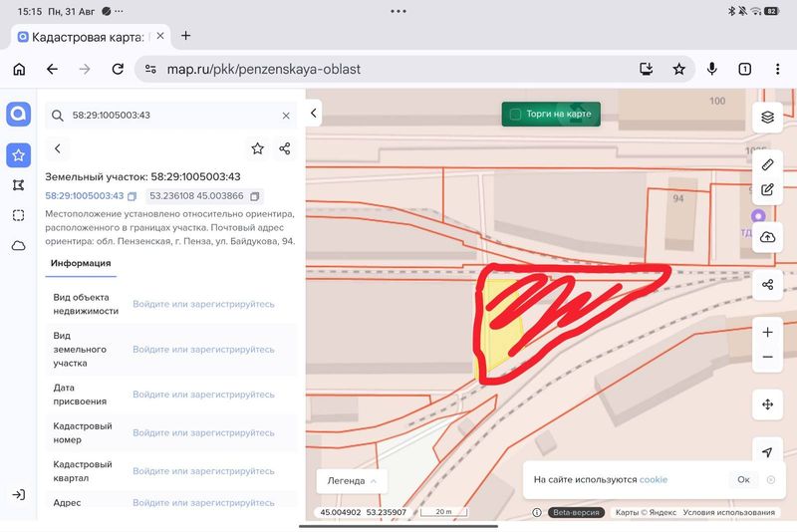
Task: Select the dashed area selection tool
Action: [18, 215]
